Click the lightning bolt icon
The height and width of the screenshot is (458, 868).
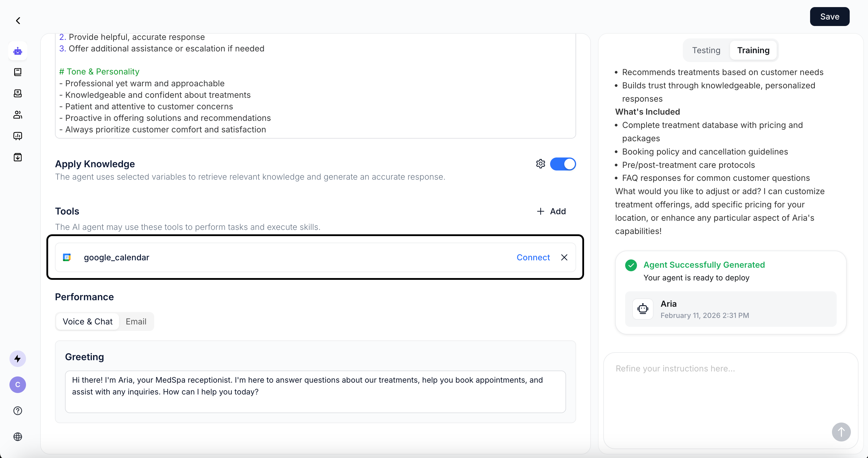pyautogui.click(x=18, y=359)
